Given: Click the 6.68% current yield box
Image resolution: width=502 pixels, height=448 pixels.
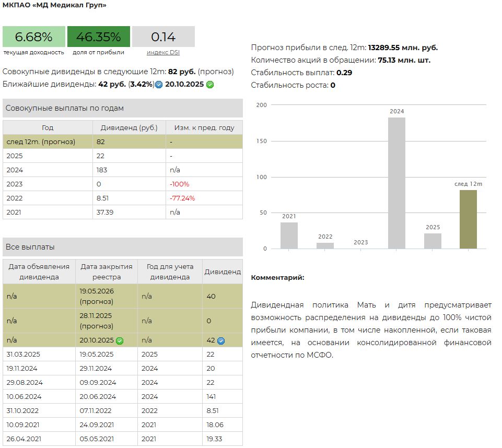Looking at the screenshot, I should [x=34, y=37].
